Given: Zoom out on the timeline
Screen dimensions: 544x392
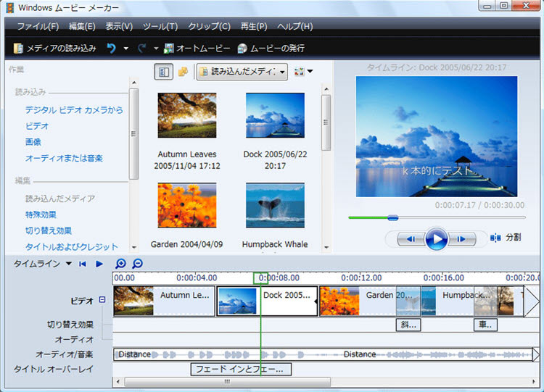Looking at the screenshot, I should coord(137,264).
